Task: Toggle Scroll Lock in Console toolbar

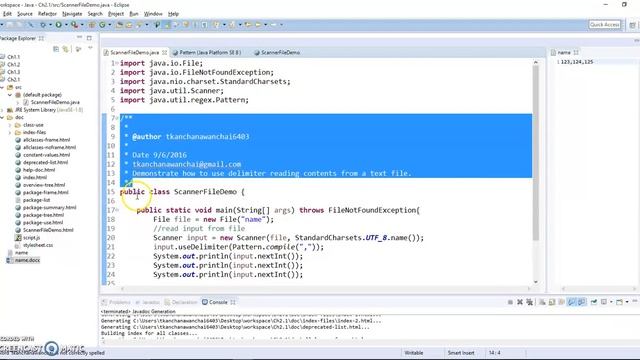Action: [x=552, y=302]
